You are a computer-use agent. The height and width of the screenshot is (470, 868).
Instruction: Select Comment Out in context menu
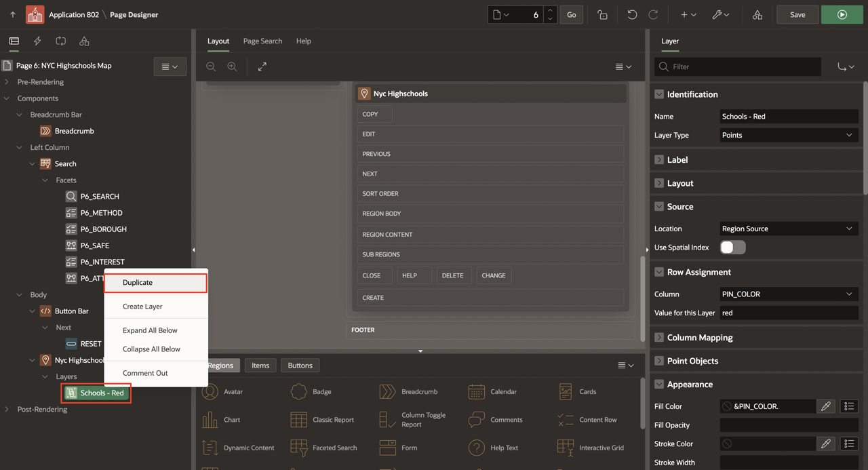145,373
